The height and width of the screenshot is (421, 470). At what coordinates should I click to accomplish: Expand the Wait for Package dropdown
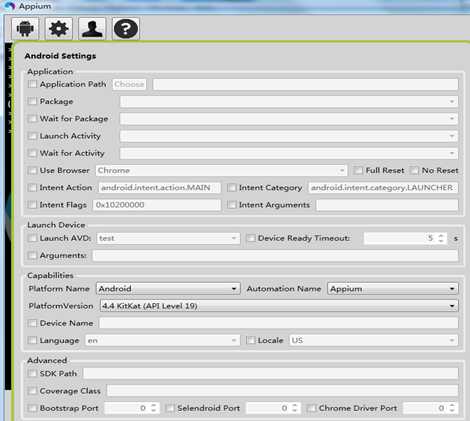coord(289,119)
